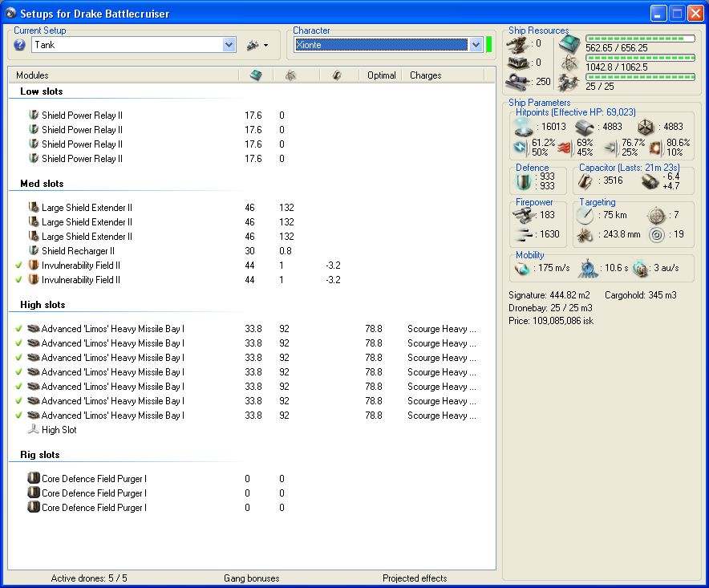Click the EM resistance icon showing 61.2%

[521, 148]
